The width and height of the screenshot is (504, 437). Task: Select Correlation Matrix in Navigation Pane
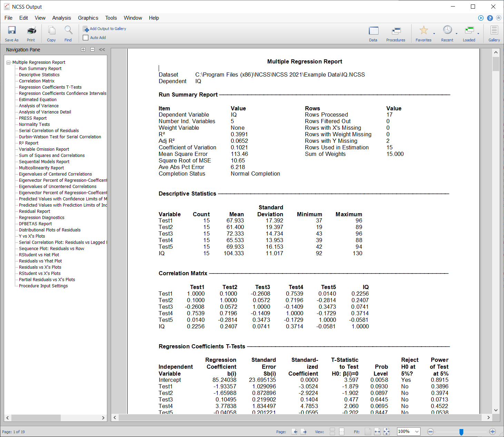point(37,81)
